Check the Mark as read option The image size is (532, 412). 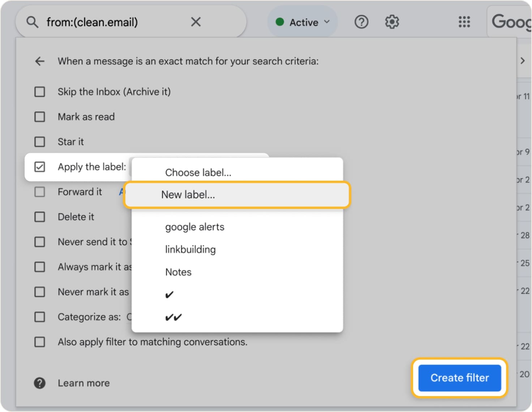tap(39, 116)
